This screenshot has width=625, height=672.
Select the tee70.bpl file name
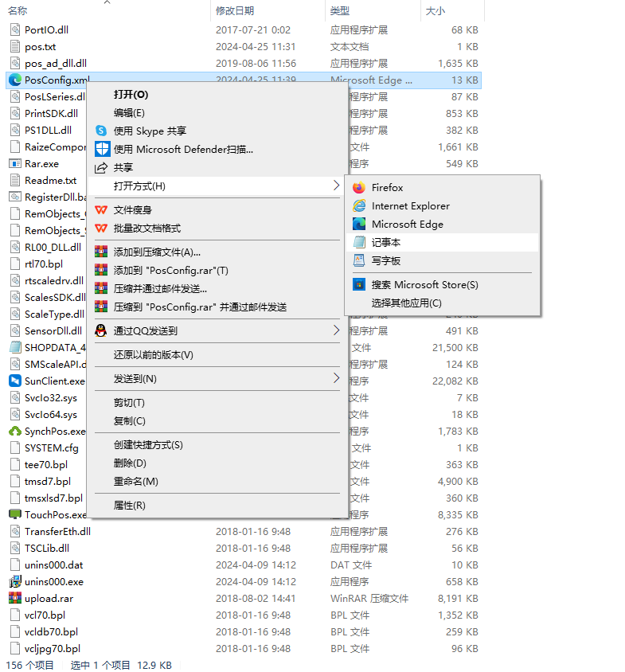[46, 464]
